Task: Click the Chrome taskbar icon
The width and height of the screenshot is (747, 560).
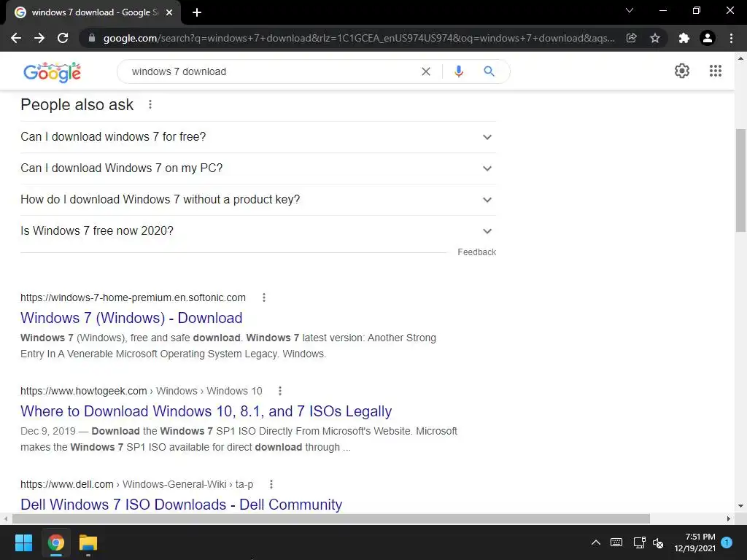Action: (x=55, y=542)
